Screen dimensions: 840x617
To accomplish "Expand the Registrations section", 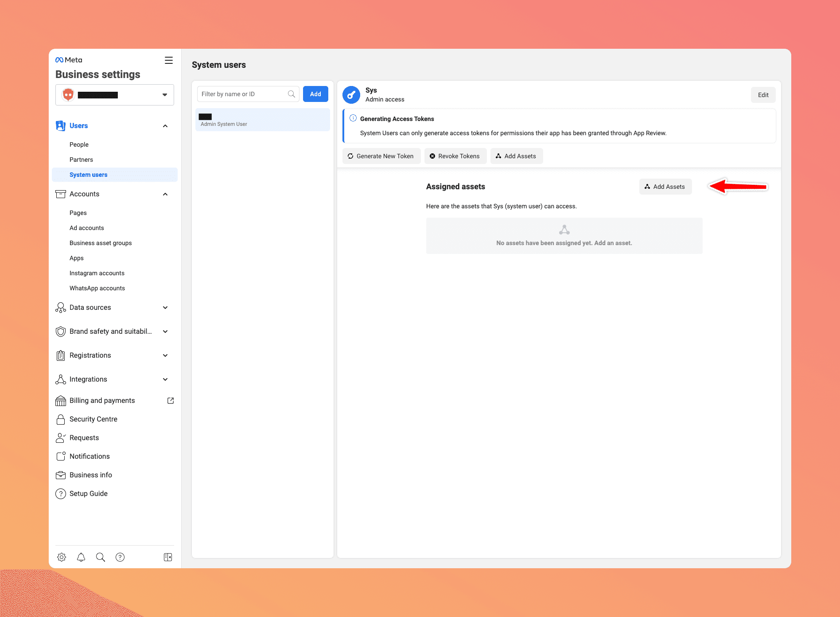I will coord(165,355).
